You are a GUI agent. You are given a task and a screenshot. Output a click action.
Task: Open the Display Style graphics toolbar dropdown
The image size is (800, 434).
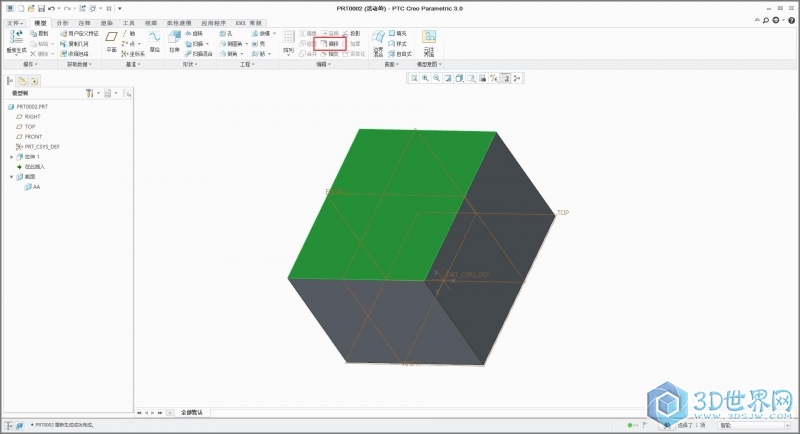tap(460, 78)
